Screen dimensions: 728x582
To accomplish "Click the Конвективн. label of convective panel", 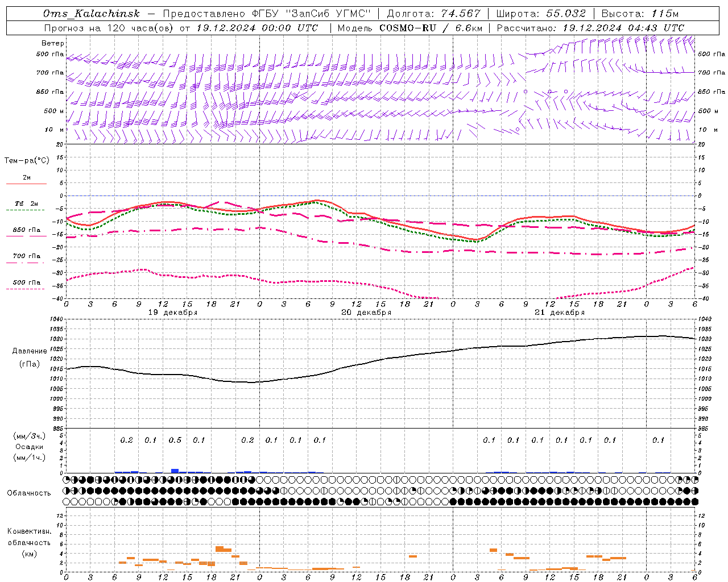I will [30, 531].
